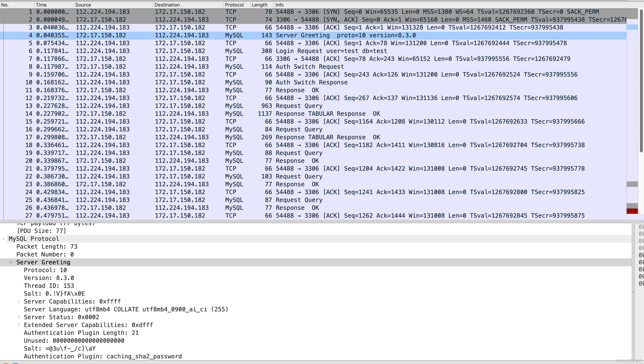
Task: Select packet 14, TABULAR Response length 1137
Action: (313, 114)
